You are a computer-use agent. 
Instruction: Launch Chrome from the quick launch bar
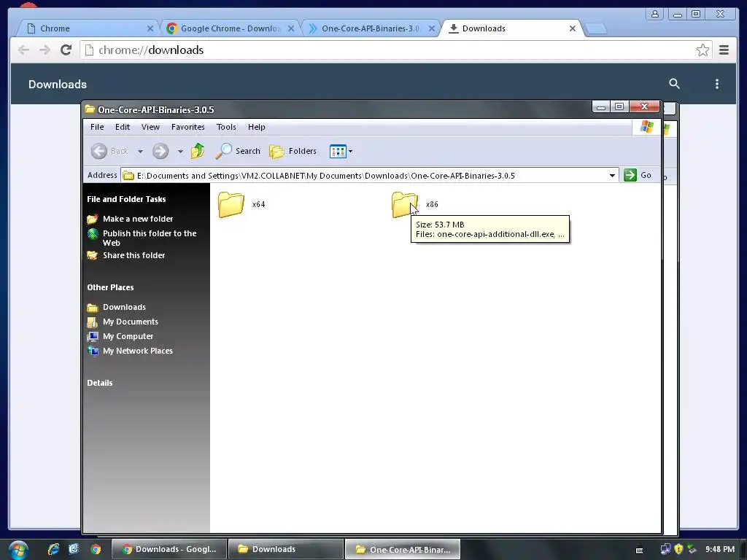96,550
